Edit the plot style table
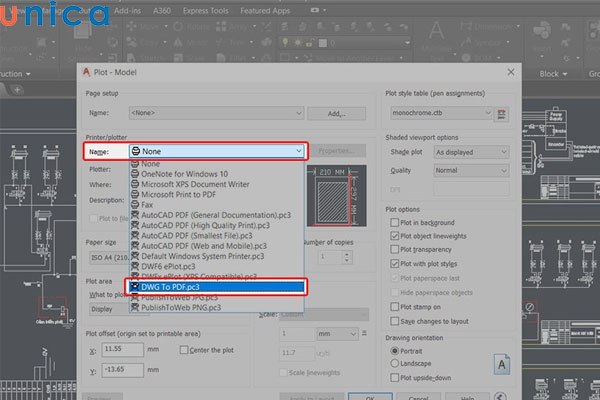 point(501,114)
